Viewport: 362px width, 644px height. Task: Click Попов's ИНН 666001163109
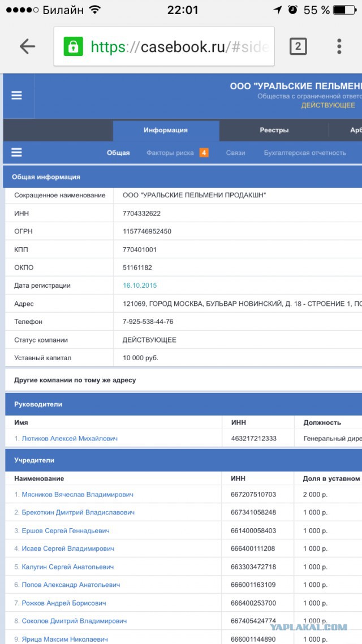pyautogui.click(x=253, y=585)
